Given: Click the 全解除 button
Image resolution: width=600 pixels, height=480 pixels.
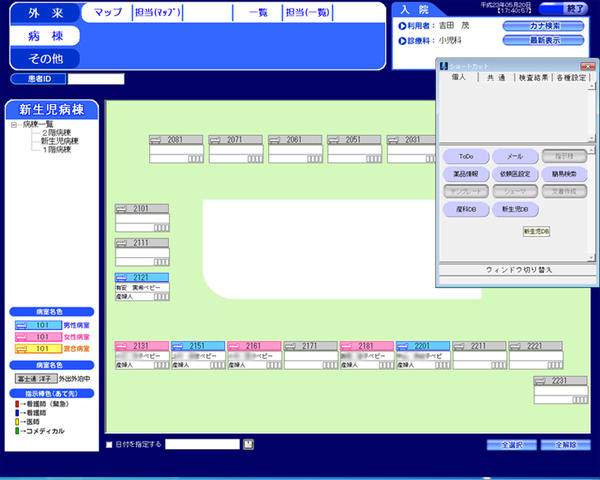Looking at the screenshot, I should pyautogui.click(x=566, y=445).
